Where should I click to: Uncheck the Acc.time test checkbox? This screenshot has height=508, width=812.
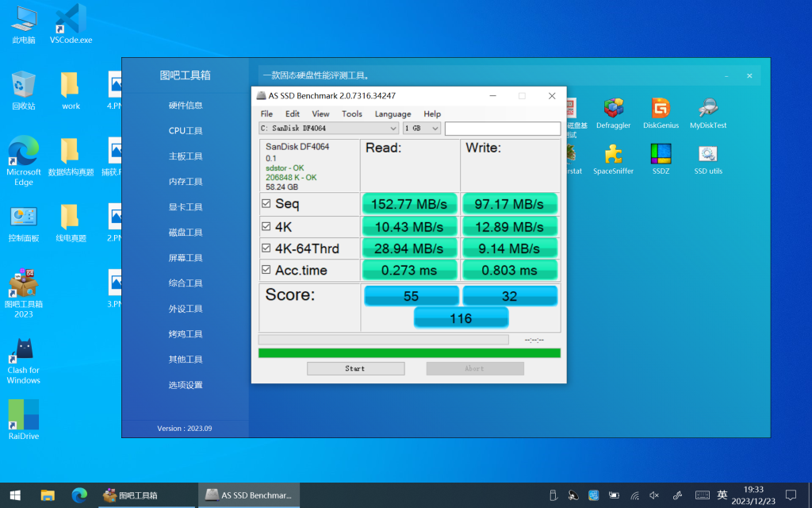(266, 270)
